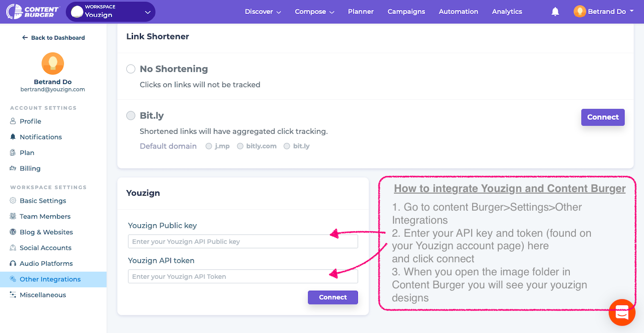Click the Social Accounts icon

coord(13,248)
